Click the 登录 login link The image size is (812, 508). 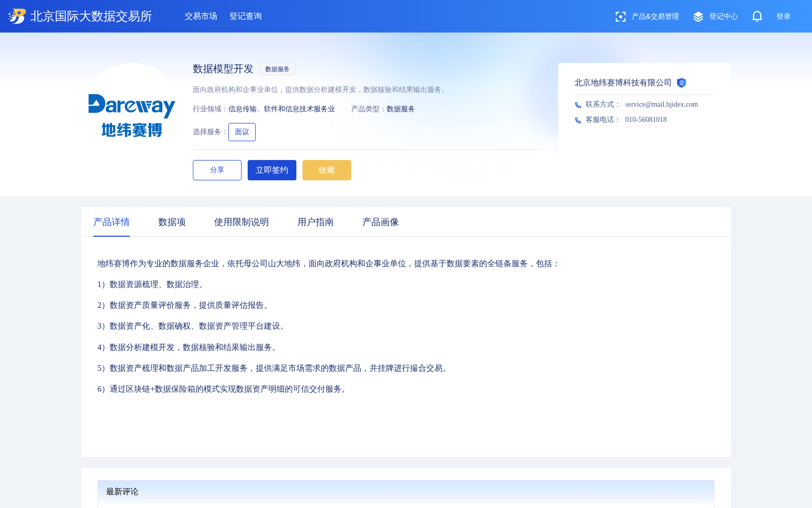point(784,17)
